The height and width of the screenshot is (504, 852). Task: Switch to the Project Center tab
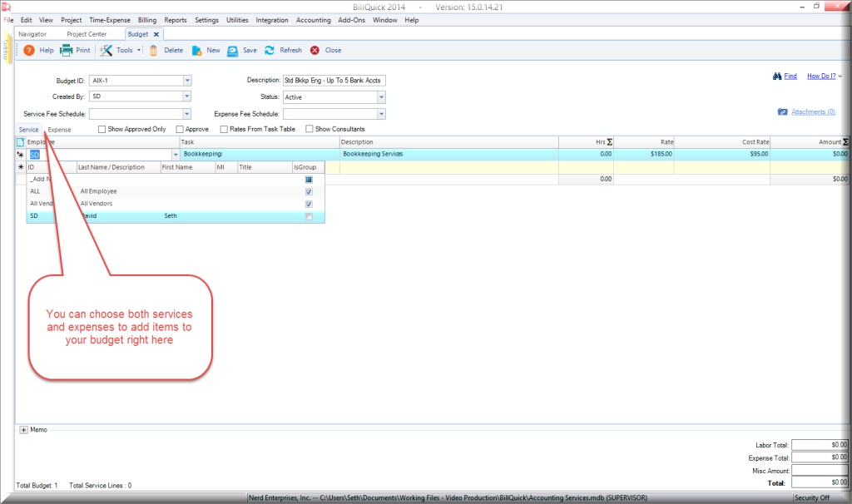point(87,34)
